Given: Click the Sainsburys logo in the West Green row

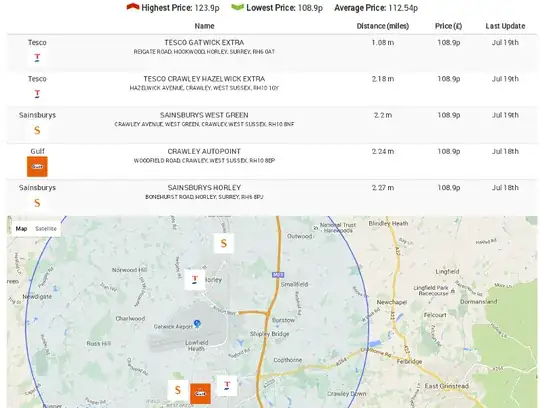Looking at the screenshot, I should (x=37, y=130).
